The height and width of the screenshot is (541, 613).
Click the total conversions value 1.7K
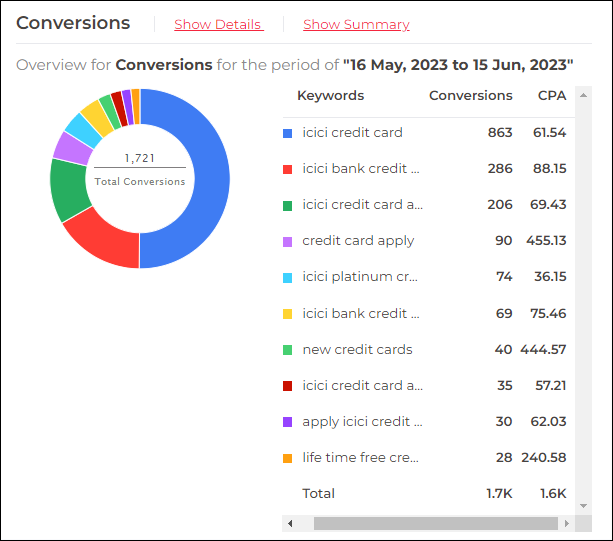pos(499,494)
